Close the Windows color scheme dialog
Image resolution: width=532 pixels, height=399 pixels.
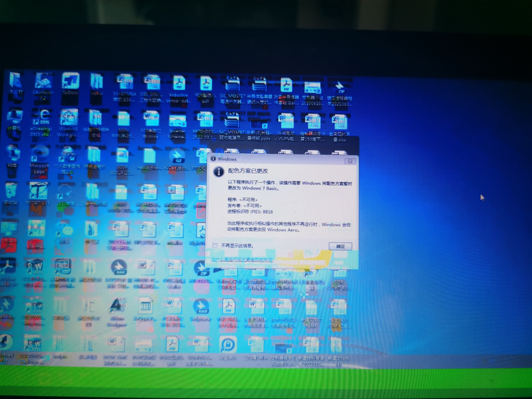(350, 161)
